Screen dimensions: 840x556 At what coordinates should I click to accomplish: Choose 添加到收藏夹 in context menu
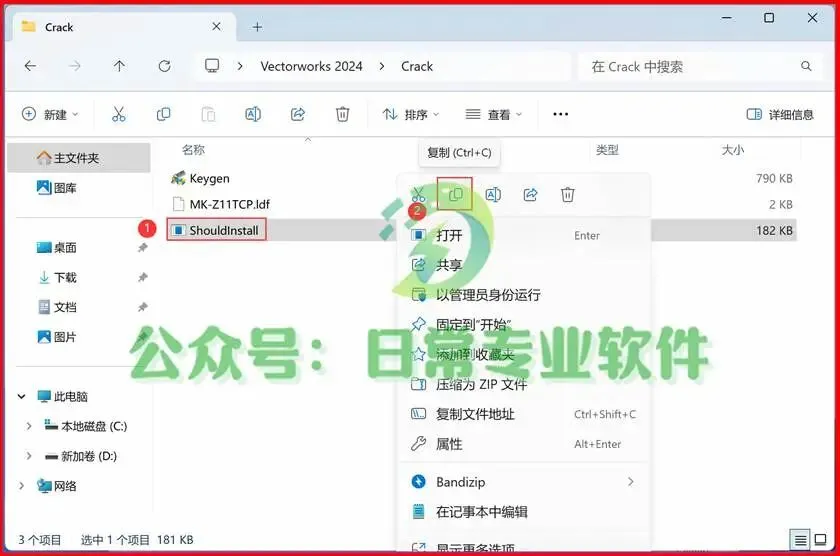point(523,354)
